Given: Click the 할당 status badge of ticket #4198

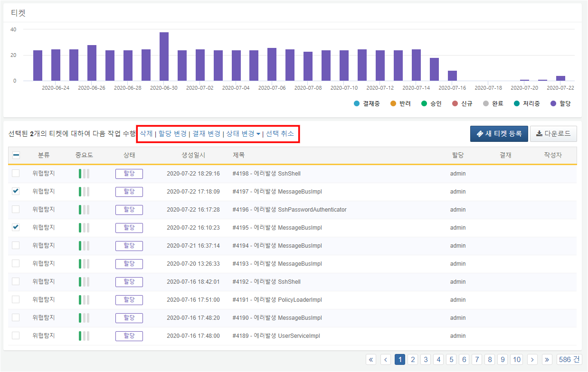Looking at the screenshot, I should pyautogui.click(x=129, y=174).
